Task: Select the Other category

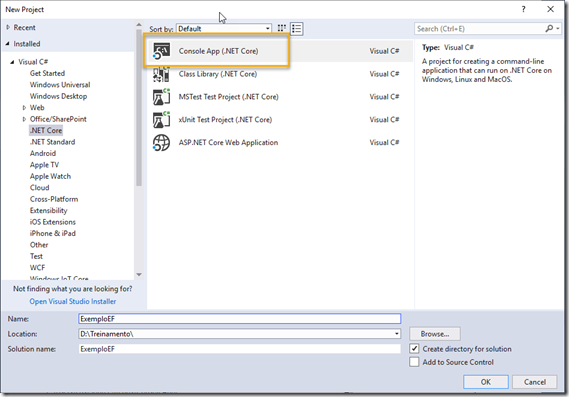Action: coord(39,245)
